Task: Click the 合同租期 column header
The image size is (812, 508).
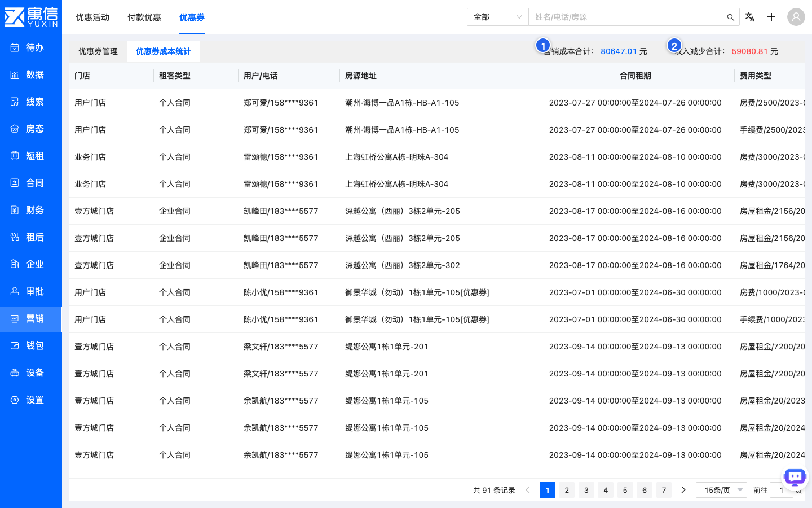Action: [x=636, y=76]
